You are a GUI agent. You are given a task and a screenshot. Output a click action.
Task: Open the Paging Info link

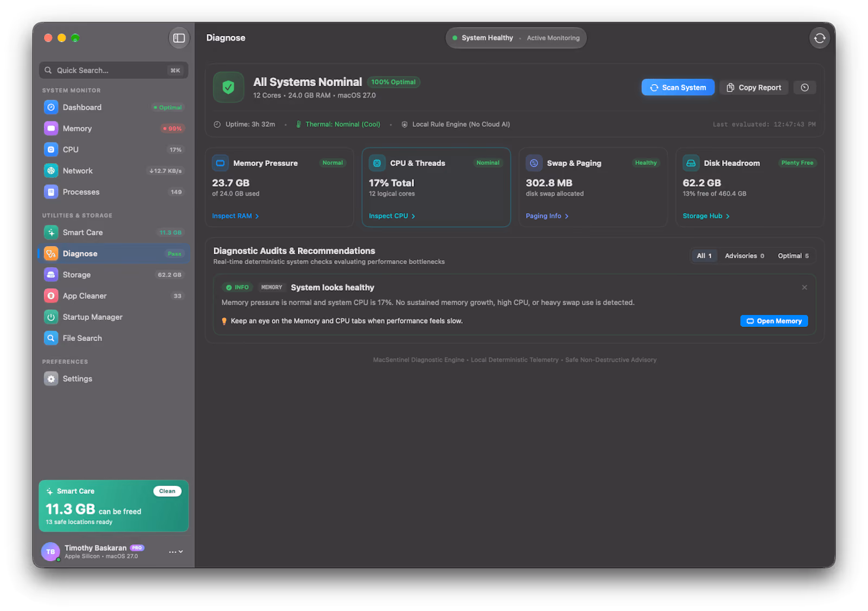[547, 216]
